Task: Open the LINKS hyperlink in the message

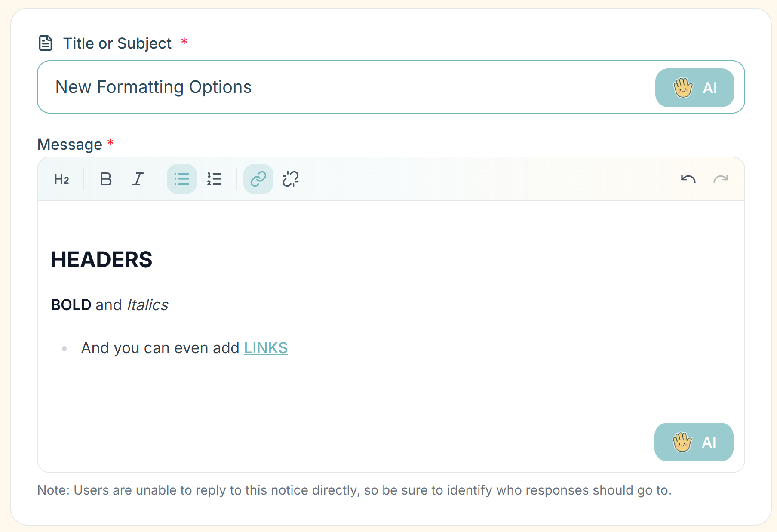Action: (x=266, y=348)
